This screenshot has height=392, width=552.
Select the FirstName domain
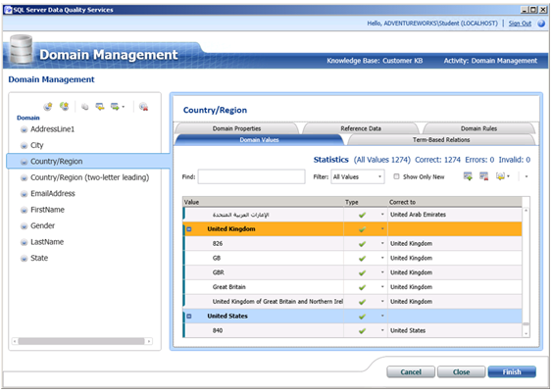click(x=47, y=210)
